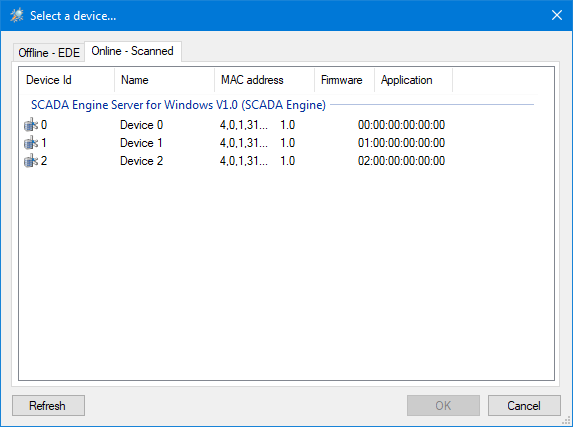Click the value 00:00:00:00:00:00
573x427 pixels.
401,125
